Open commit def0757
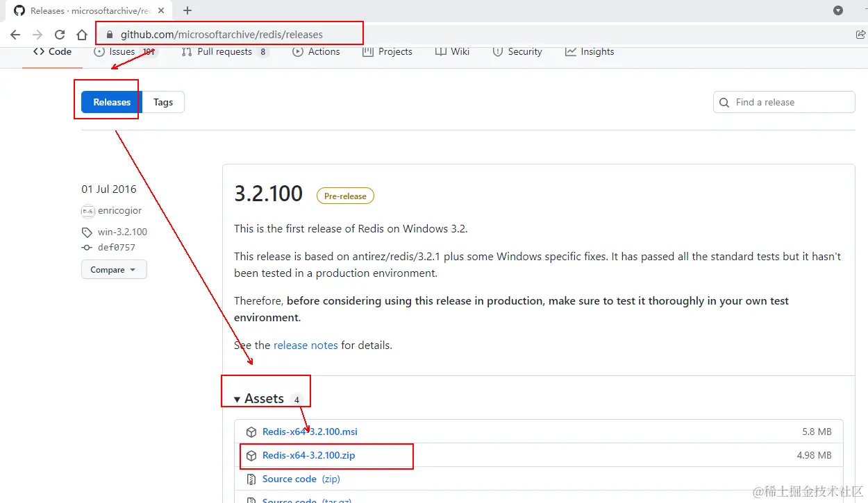Screen dimensions: 868x503 pos(117,247)
